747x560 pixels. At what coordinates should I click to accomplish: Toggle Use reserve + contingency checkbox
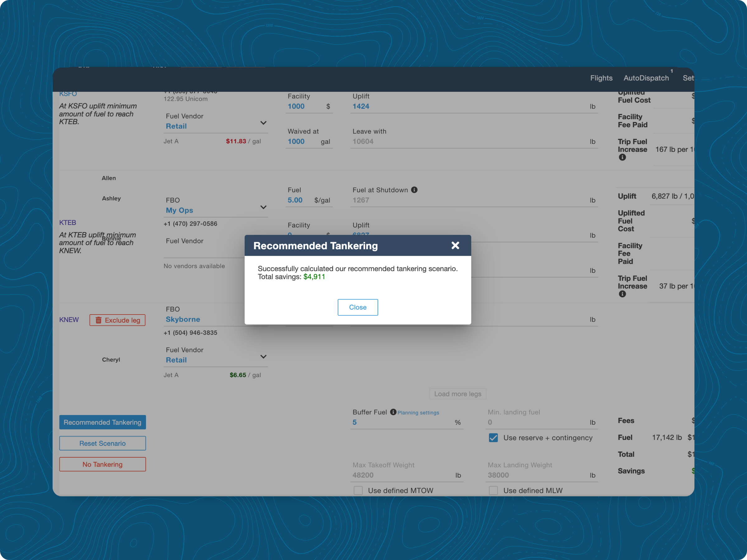(x=493, y=438)
